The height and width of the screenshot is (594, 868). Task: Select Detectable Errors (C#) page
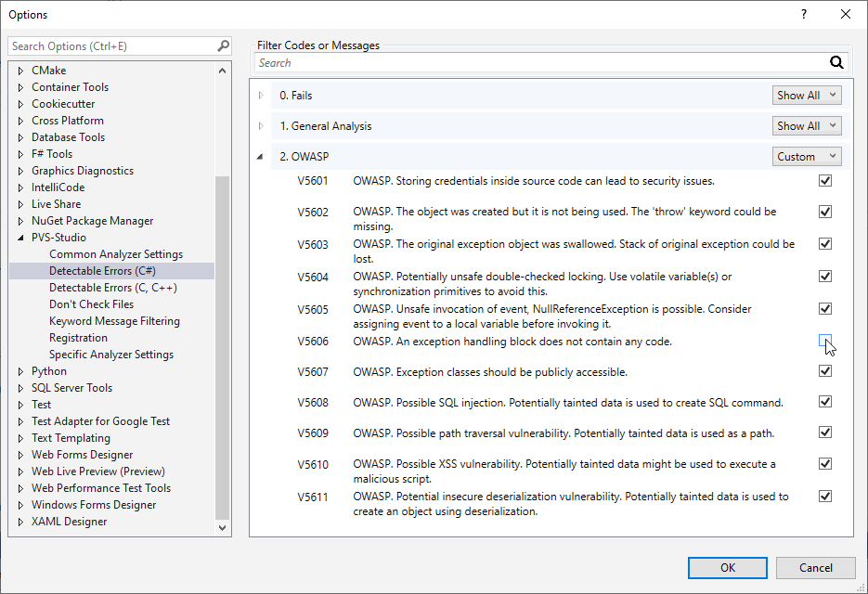pos(102,271)
